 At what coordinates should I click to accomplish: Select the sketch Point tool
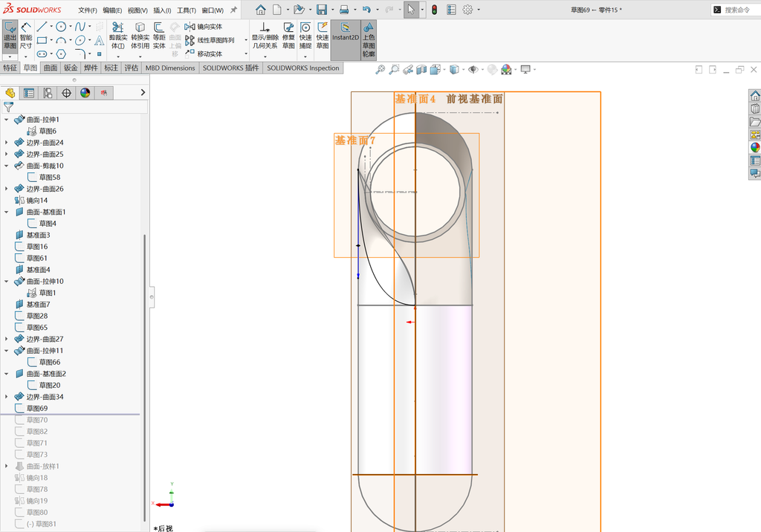click(x=99, y=54)
